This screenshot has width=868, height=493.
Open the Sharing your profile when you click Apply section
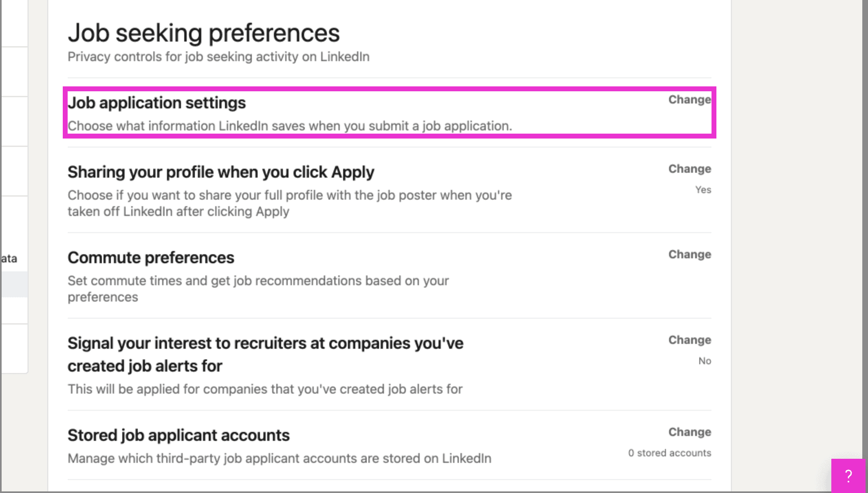pyautogui.click(x=220, y=172)
